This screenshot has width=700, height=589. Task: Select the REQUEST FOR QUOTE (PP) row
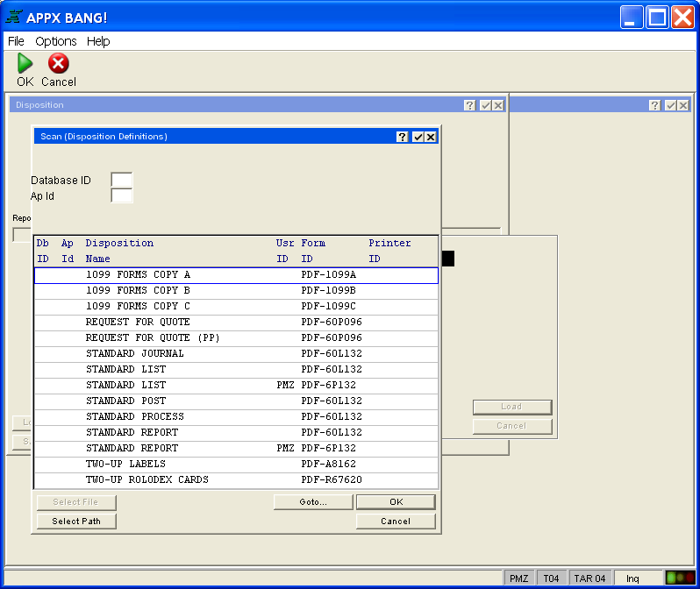[x=235, y=337]
